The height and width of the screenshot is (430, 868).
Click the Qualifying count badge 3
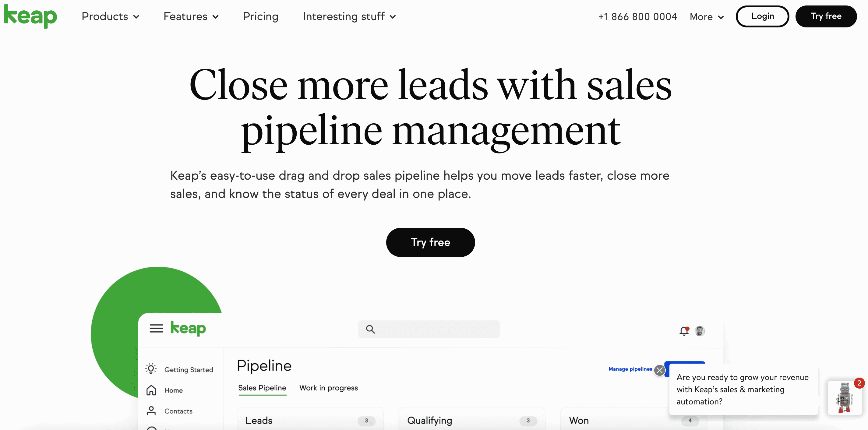(x=528, y=421)
